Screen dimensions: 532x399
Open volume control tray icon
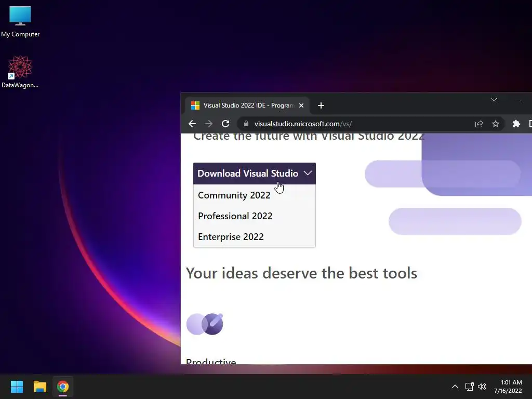(x=482, y=387)
